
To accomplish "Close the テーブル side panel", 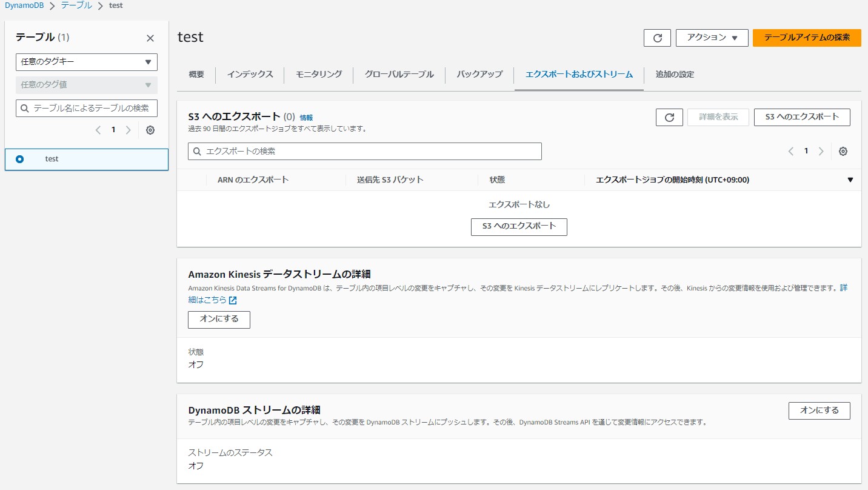I will click(x=150, y=38).
